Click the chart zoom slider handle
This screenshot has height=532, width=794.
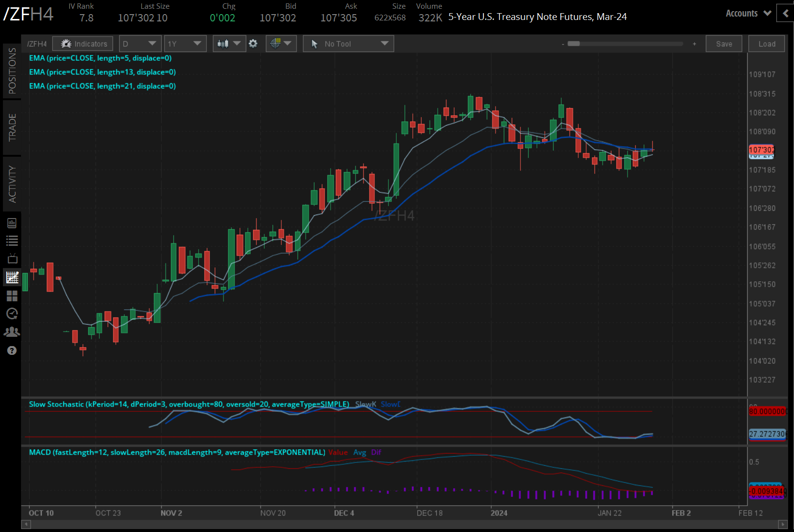point(574,44)
